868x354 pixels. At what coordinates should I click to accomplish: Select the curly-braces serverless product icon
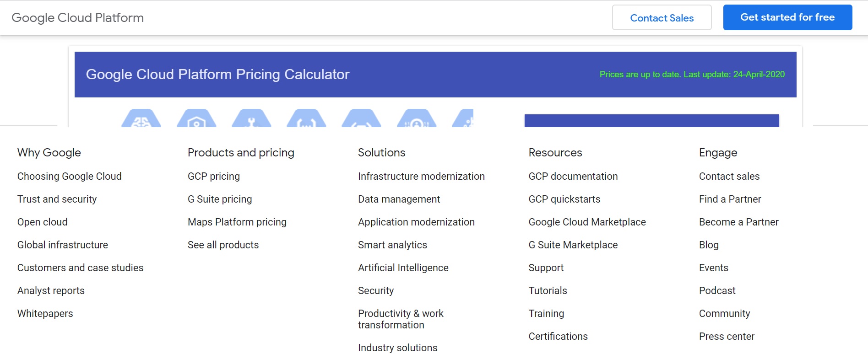[307, 120]
